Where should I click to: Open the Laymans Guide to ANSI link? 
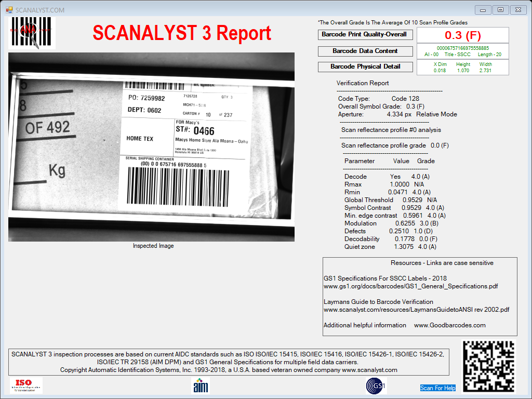[x=416, y=310]
